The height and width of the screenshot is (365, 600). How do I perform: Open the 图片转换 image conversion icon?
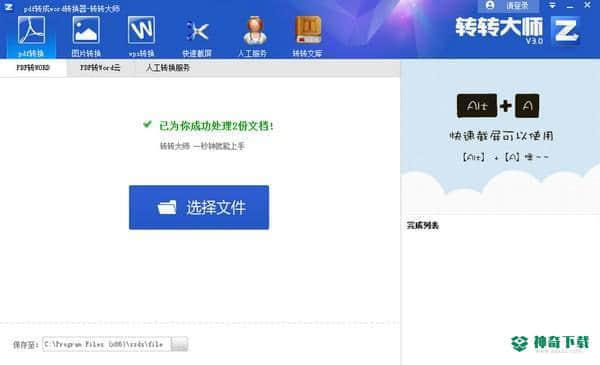pos(86,36)
